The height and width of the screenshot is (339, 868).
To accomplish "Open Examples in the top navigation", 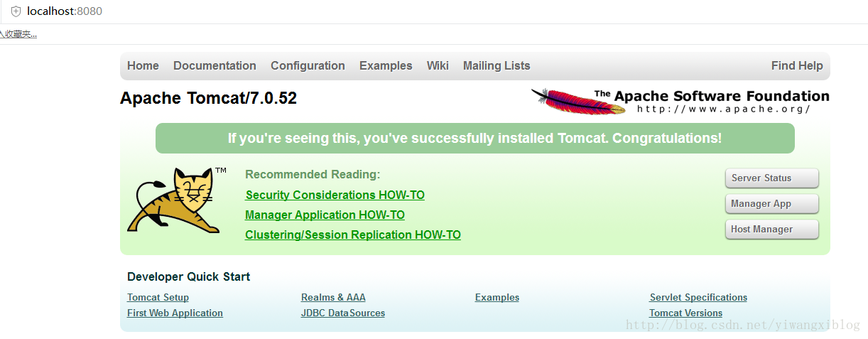I will (386, 65).
